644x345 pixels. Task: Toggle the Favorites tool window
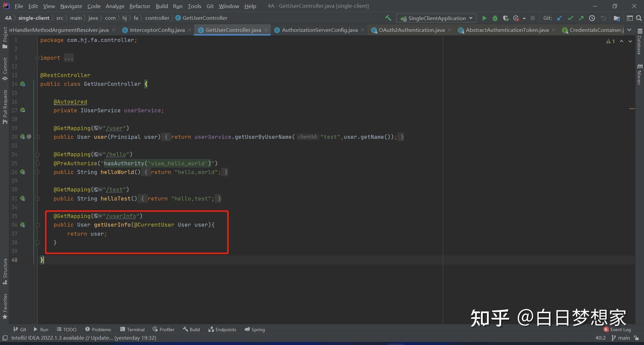point(5,306)
